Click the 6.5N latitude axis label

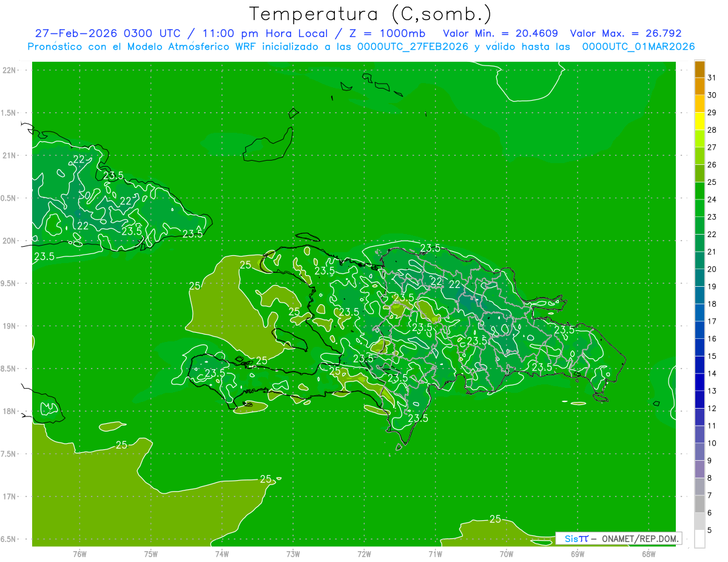[8, 539]
